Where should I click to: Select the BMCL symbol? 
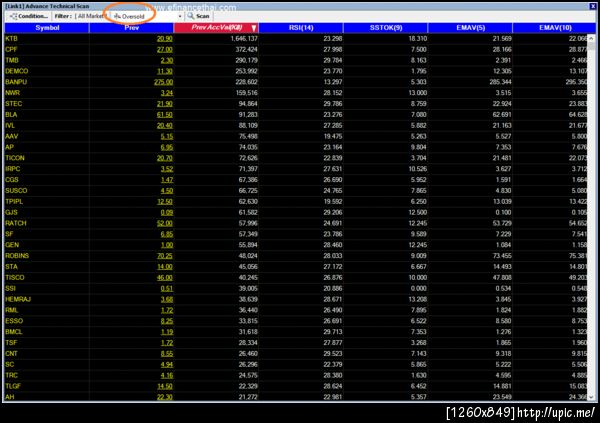click(x=14, y=332)
